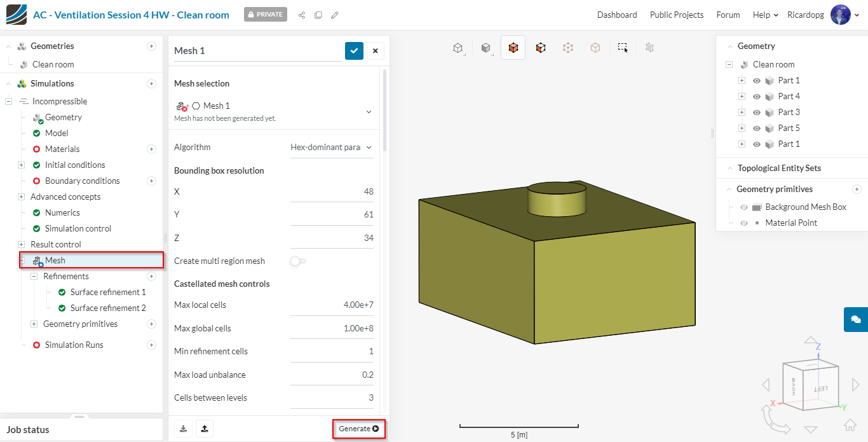Click the share project icon
The image size is (868, 442).
point(302,15)
